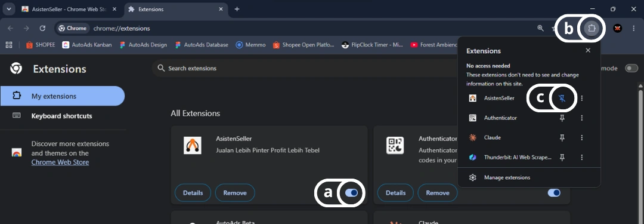Open more options for Claude in popup
This screenshot has height=224, width=644.
click(x=581, y=137)
